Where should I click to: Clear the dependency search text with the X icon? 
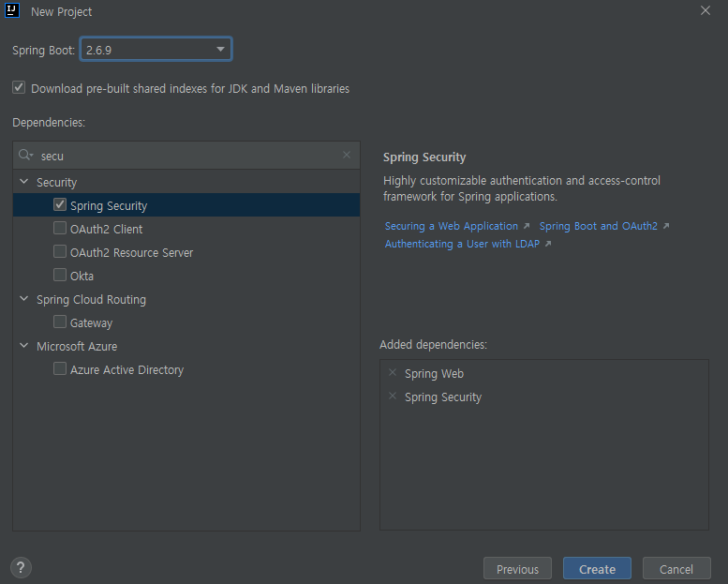[x=347, y=155]
